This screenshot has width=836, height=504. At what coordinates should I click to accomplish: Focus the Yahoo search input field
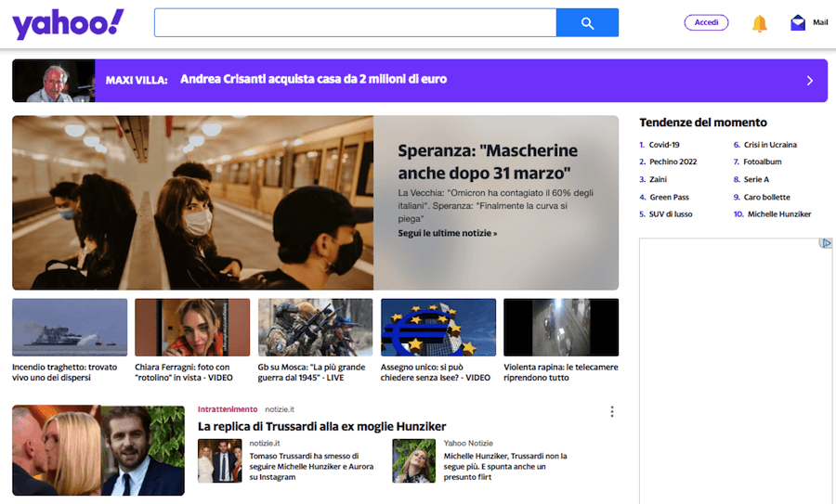tap(355, 23)
